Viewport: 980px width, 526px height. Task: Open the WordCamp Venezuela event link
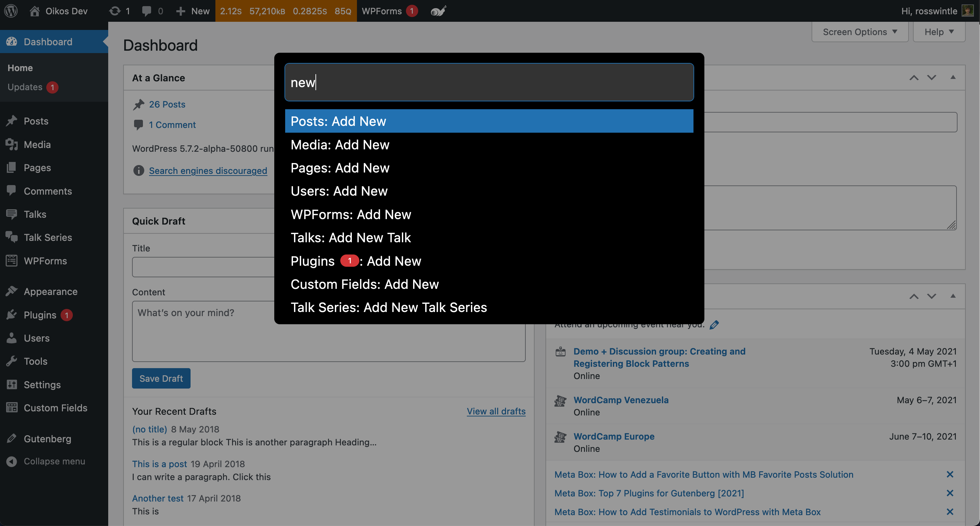point(621,400)
